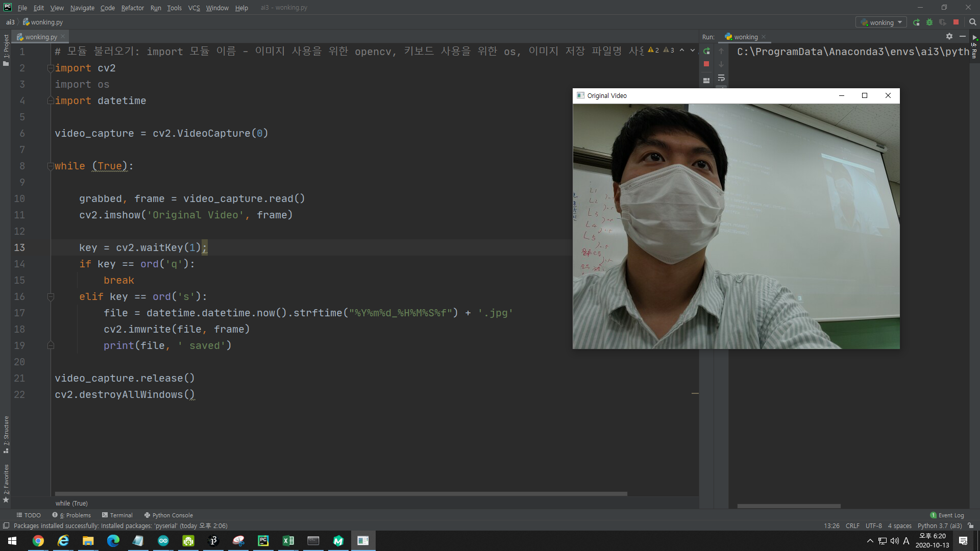Stop the script with the toolbar stop button

click(x=956, y=22)
